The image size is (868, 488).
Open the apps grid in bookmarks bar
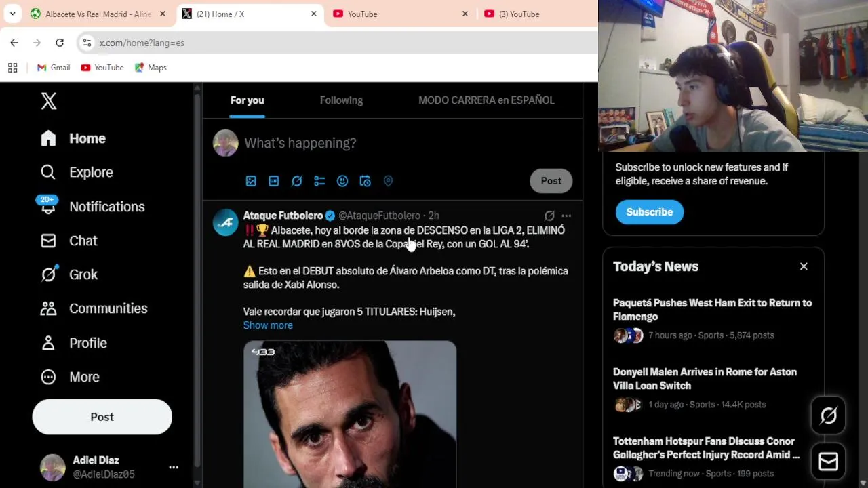point(12,68)
